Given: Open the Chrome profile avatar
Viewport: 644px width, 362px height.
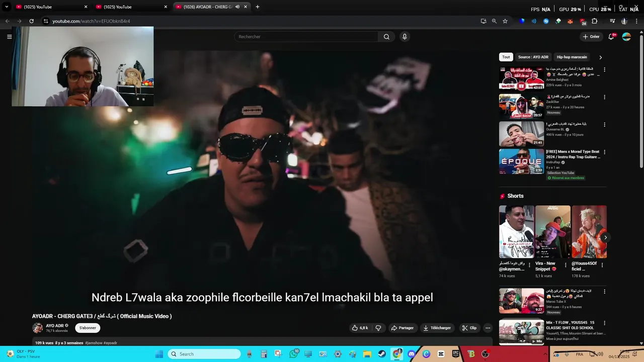Looking at the screenshot, I should pos(624,21).
